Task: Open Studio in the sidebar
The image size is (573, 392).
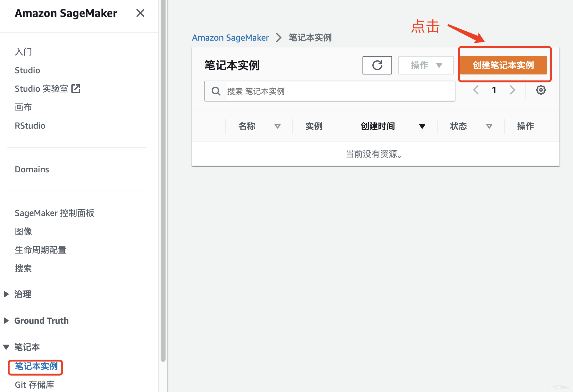Action: (x=27, y=70)
